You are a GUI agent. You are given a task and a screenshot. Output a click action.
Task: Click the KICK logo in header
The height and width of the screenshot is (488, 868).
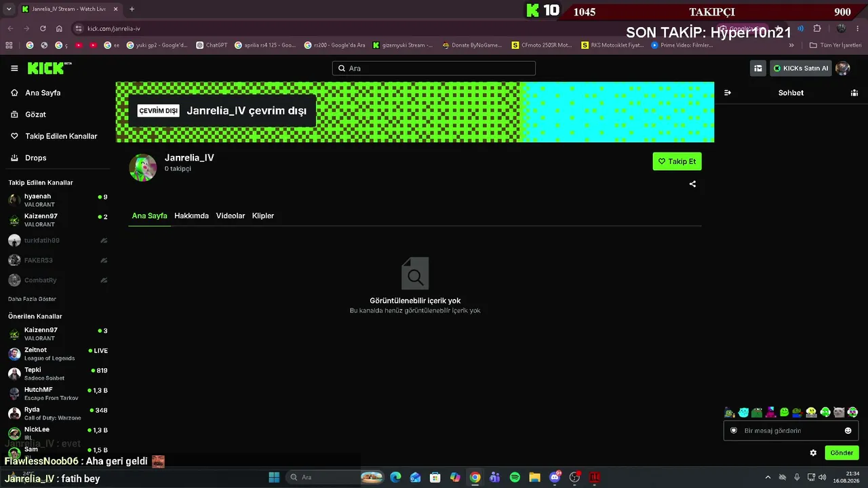49,68
